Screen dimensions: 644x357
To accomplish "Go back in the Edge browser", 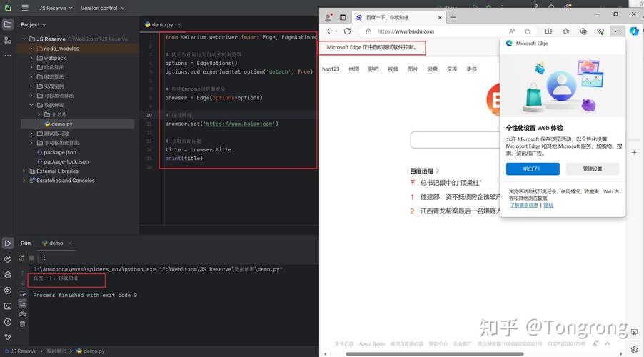I will (331, 31).
